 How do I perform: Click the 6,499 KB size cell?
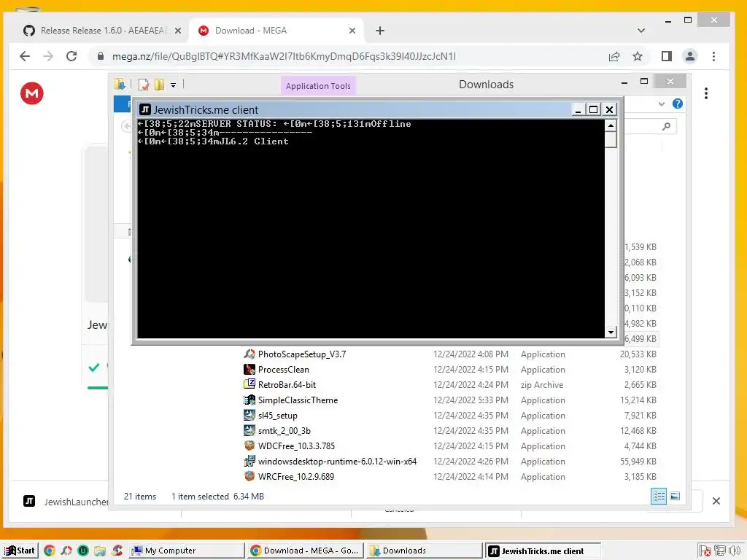(x=640, y=338)
